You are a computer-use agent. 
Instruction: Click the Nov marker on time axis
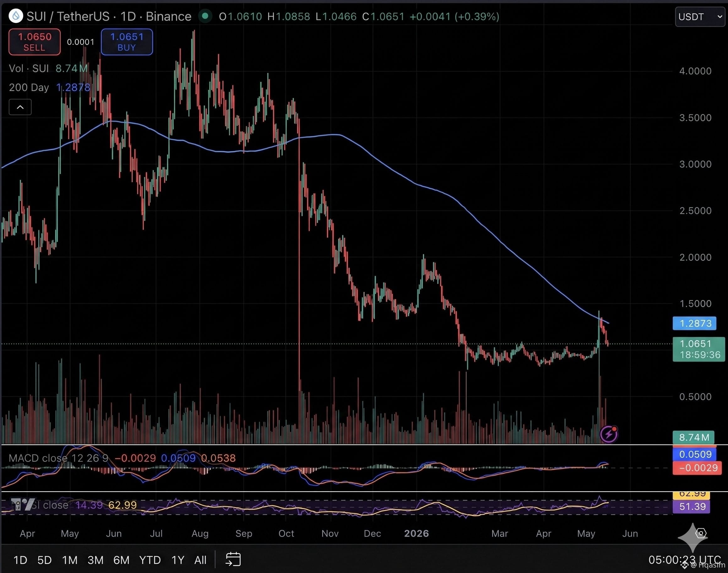click(x=330, y=533)
